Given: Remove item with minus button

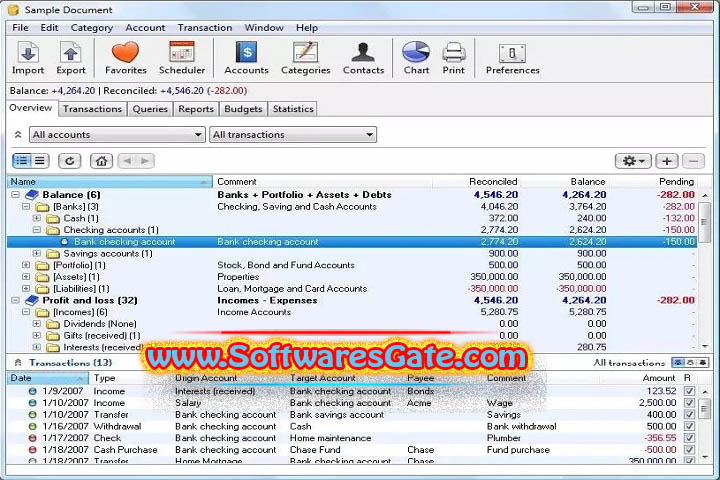Looking at the screenshot, I should [x=693, y=161].
